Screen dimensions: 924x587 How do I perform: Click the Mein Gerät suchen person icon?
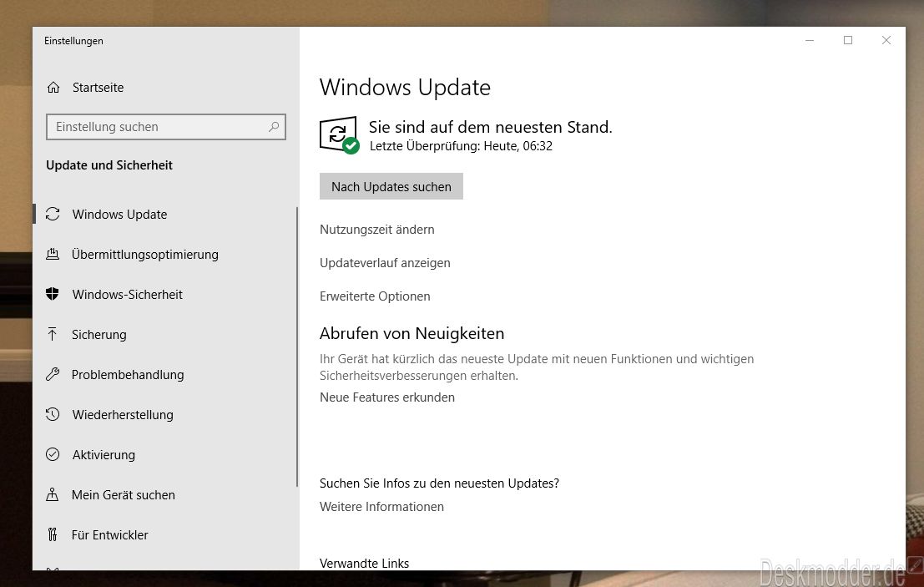(53, 494)
